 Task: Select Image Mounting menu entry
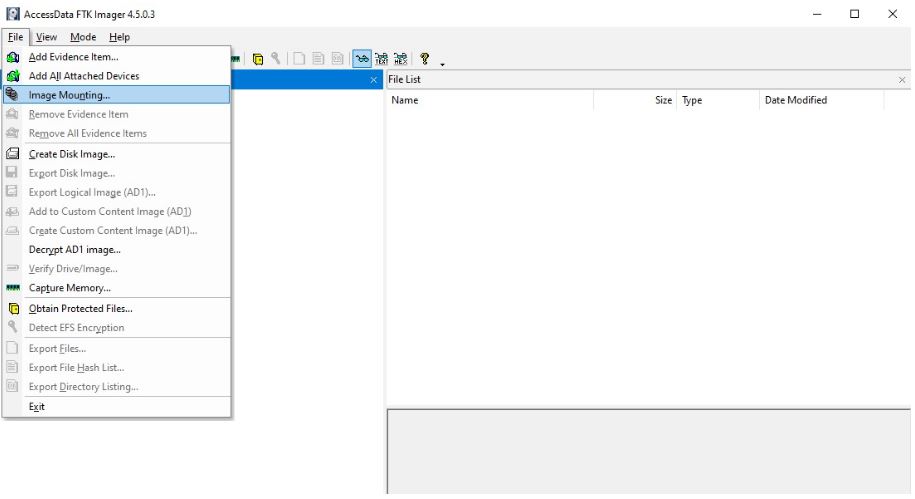coord(116,95)
